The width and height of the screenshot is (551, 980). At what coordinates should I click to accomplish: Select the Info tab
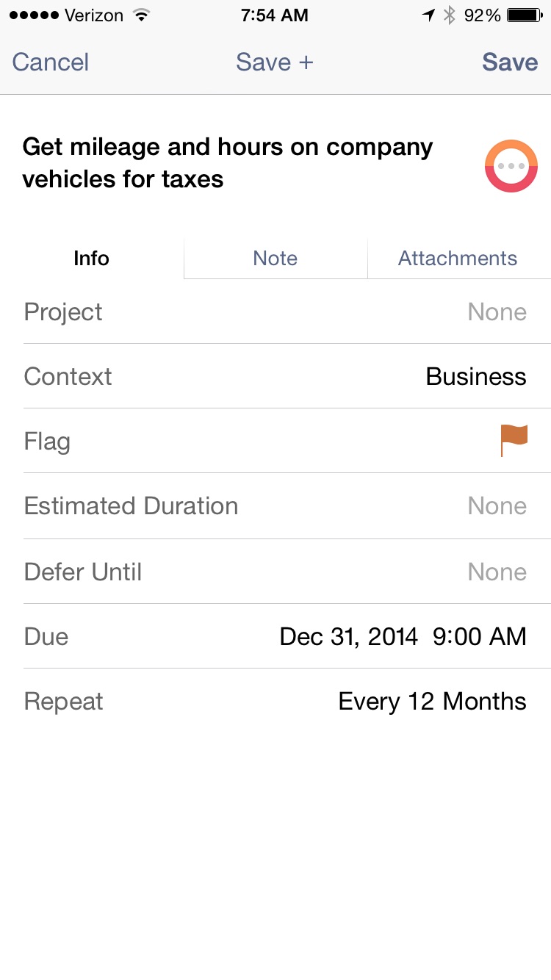[x=92, y=259]
